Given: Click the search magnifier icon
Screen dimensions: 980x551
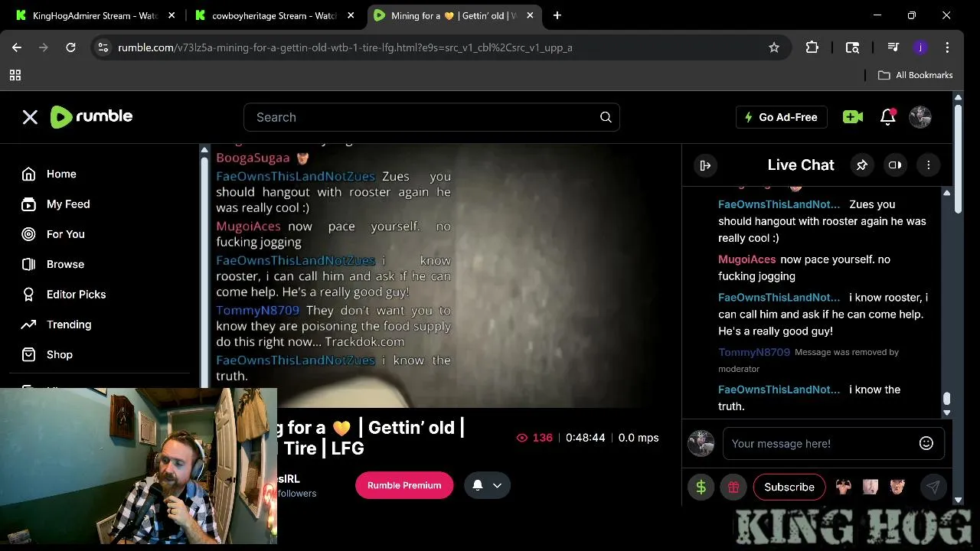Looking at the screenshot, I should (x=606, y=117).
